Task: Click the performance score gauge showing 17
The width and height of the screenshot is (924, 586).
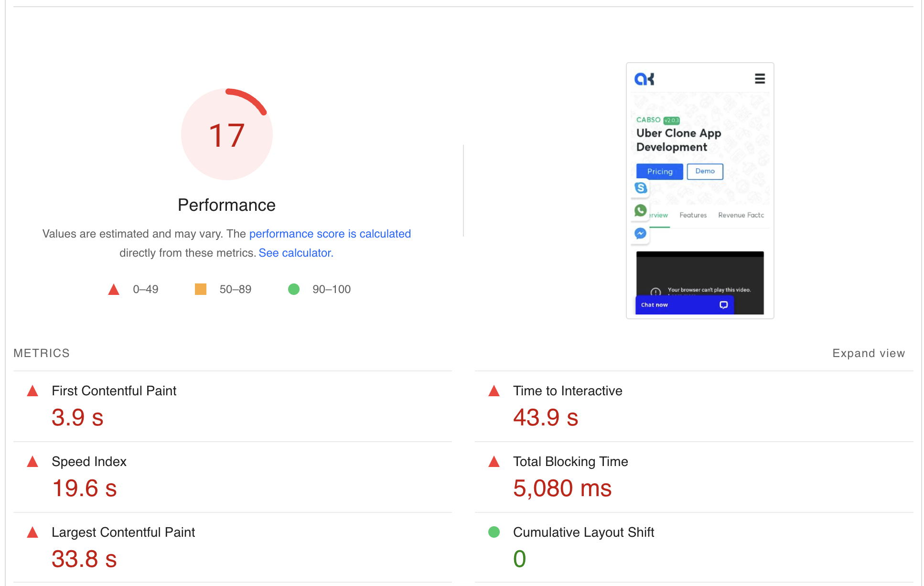Action: [227, 134]
